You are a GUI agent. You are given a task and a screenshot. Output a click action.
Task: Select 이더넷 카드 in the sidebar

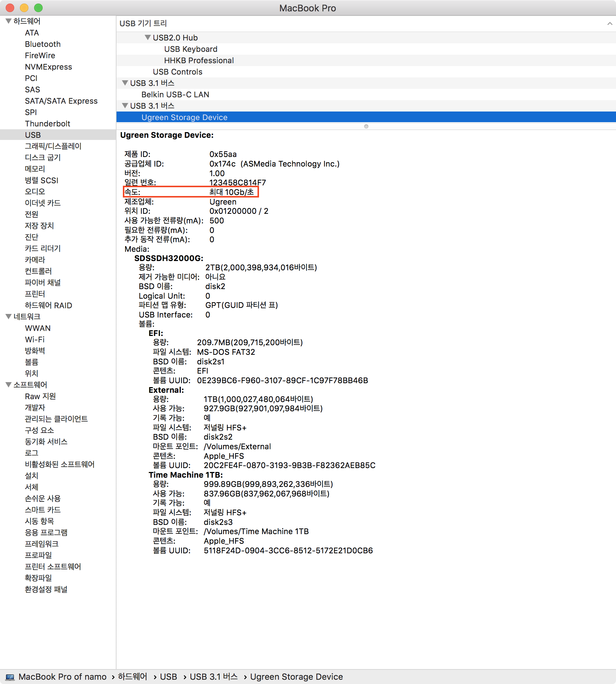(43, 203)
